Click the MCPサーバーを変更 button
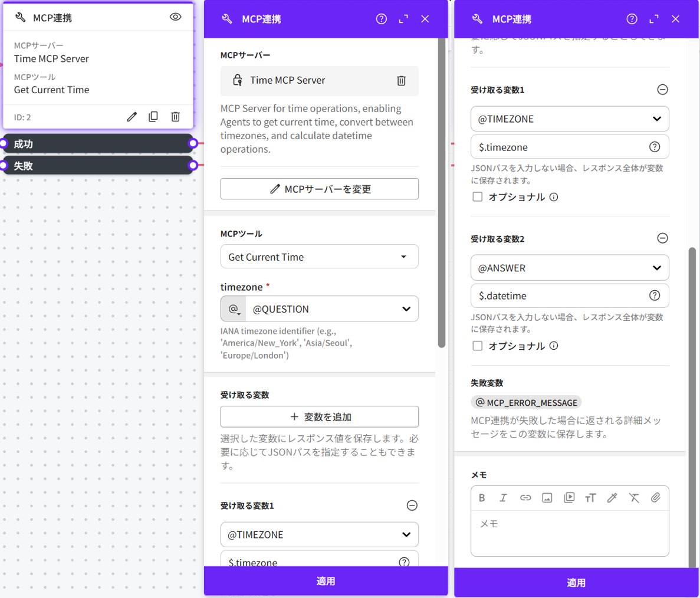The height and width of the screenshot is (598, 700). (x=319, y=189)
